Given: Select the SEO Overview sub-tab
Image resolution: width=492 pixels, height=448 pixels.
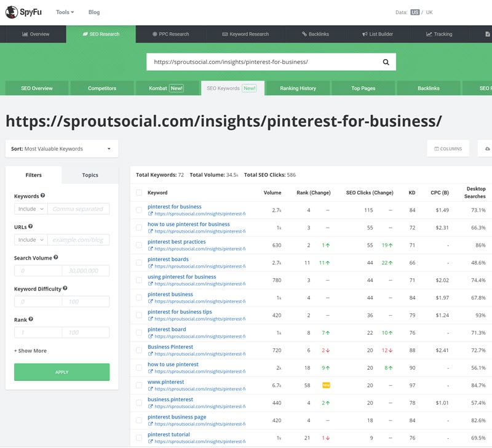Looking at the screenshot, I should click(x=37, y=88).
